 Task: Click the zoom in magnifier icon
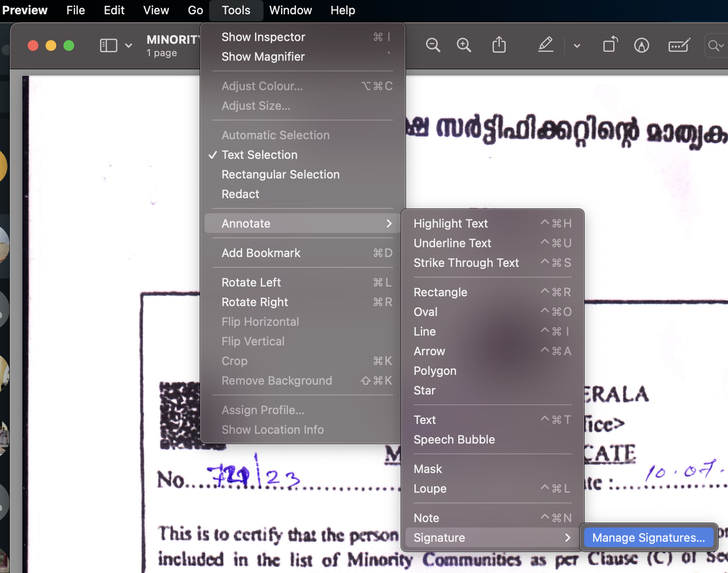point(464,45)
